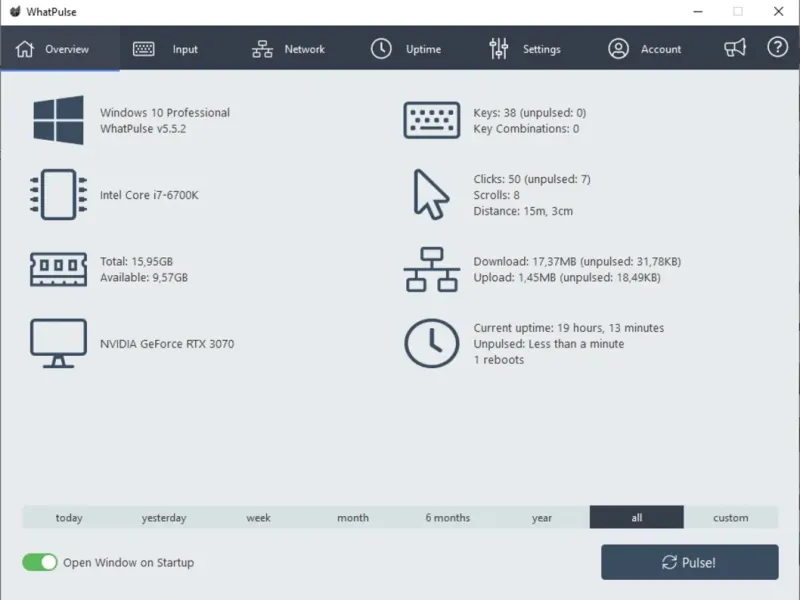Click the 1 reboots text
Screen dimensions: 800x600
[498, 360]
